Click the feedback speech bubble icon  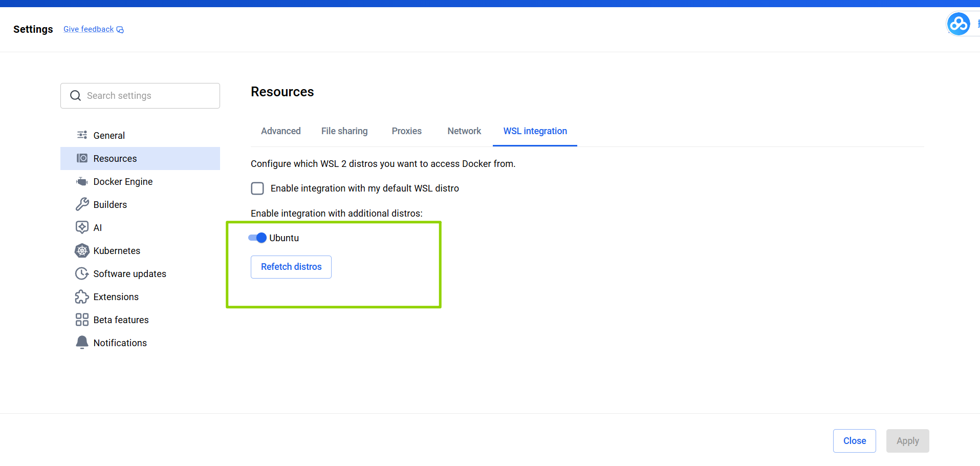point(120,30)
